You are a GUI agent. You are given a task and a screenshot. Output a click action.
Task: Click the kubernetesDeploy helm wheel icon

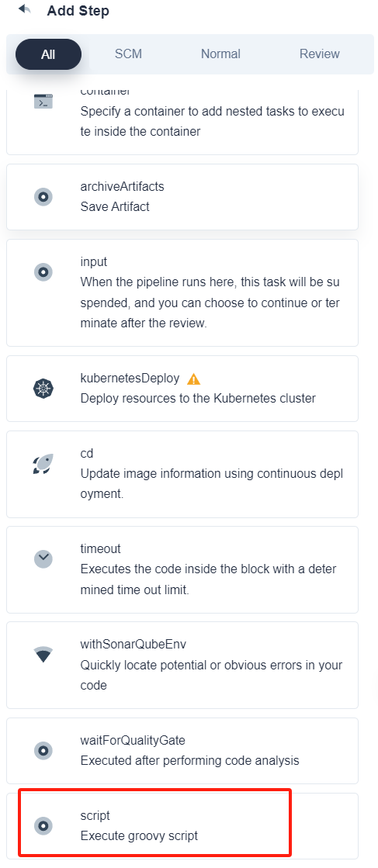click(x=43, y=389)
